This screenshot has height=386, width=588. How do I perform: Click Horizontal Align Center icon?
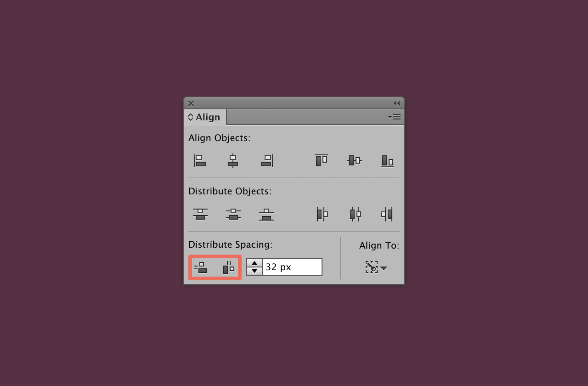click(233, 161)
